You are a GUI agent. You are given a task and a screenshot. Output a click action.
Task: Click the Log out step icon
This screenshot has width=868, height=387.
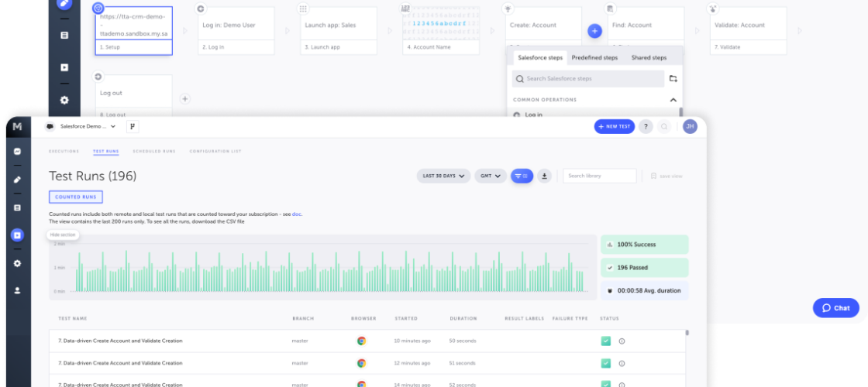98,77
